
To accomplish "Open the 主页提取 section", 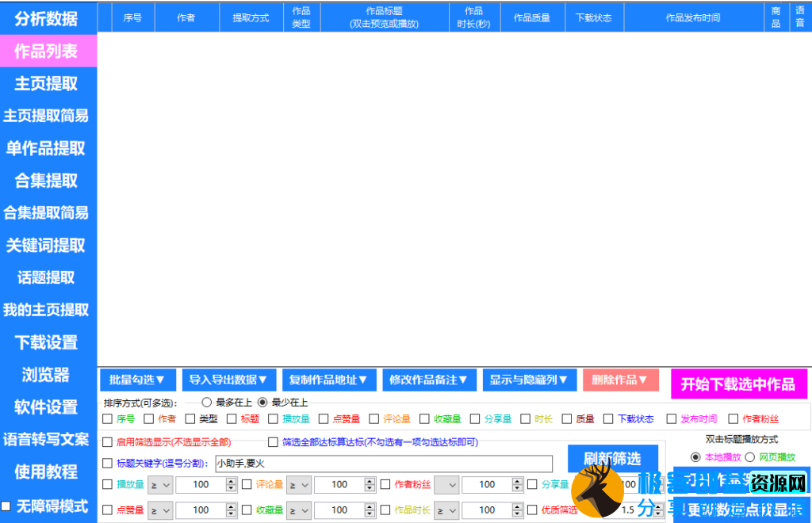I will (48, 83).
